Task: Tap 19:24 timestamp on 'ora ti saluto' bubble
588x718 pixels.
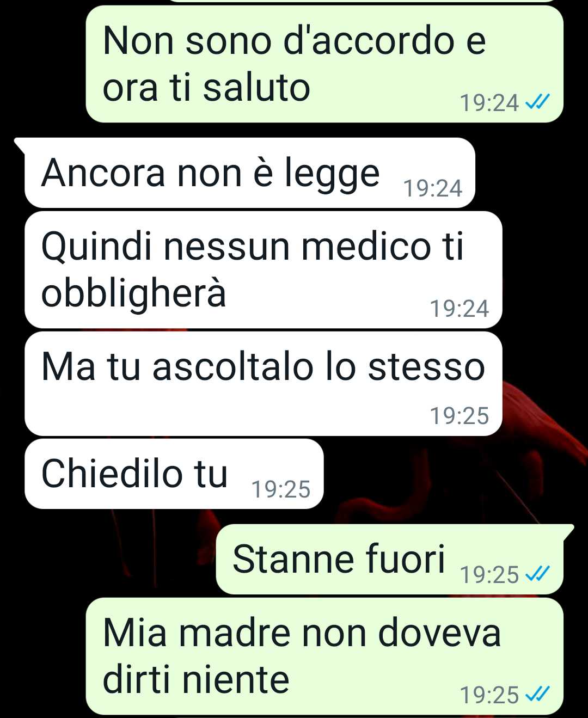Action: coord(489,103)
